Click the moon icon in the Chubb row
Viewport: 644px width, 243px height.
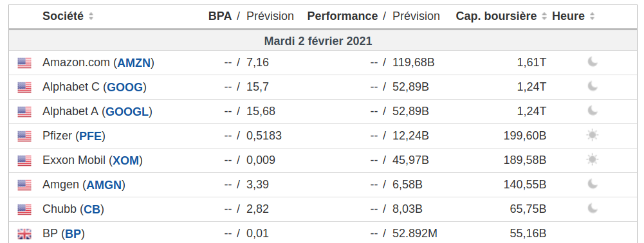(593, 208)
